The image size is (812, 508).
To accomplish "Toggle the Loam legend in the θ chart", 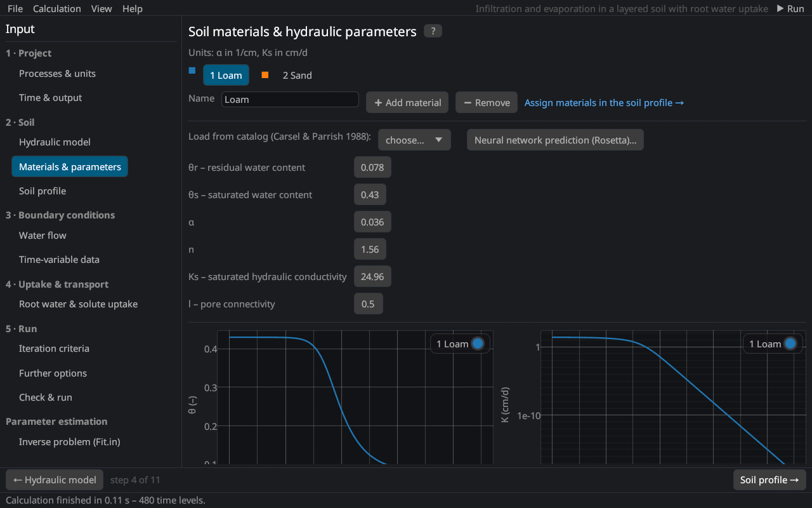I will coord(460,344).
